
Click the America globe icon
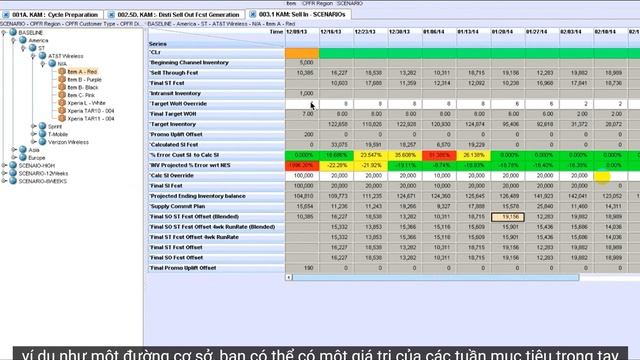coord(22,40)
